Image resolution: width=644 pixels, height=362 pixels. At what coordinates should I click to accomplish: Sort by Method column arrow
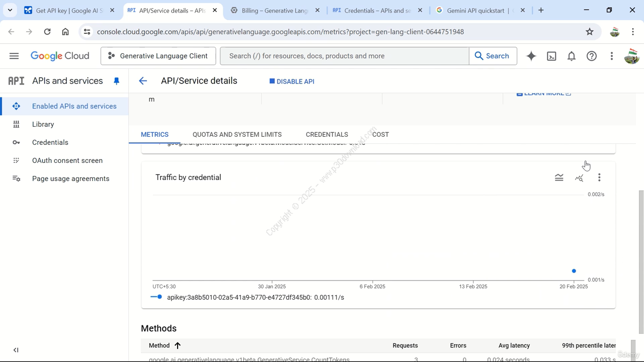click(178, 345)
